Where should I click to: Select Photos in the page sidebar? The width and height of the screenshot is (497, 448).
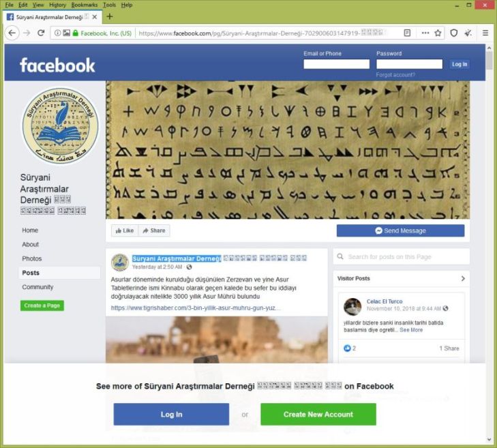tap(31, 258)
